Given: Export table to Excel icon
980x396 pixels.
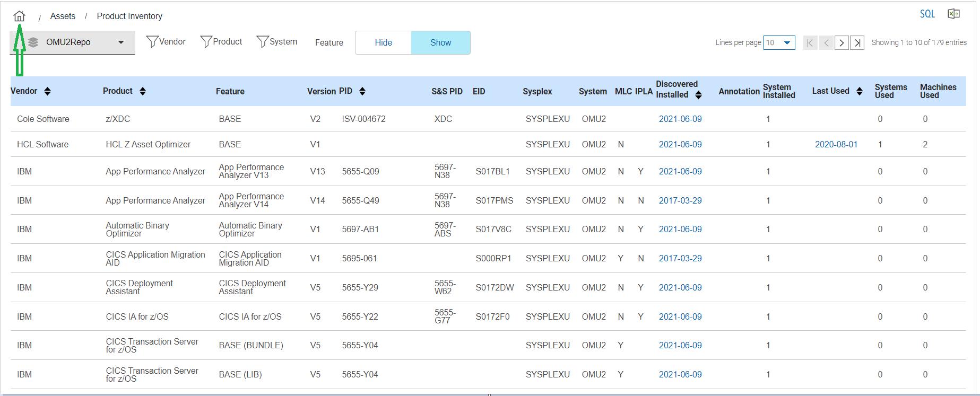Looking at the screenshot, I should (x=953, y=14).
